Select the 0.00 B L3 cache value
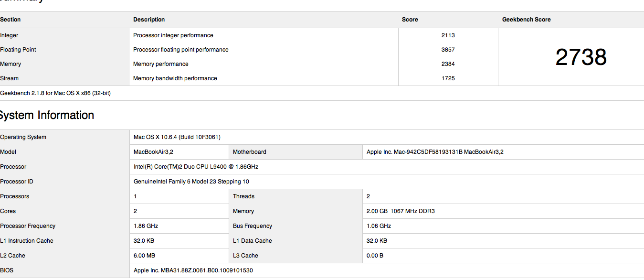 click(x=375, y=256)
